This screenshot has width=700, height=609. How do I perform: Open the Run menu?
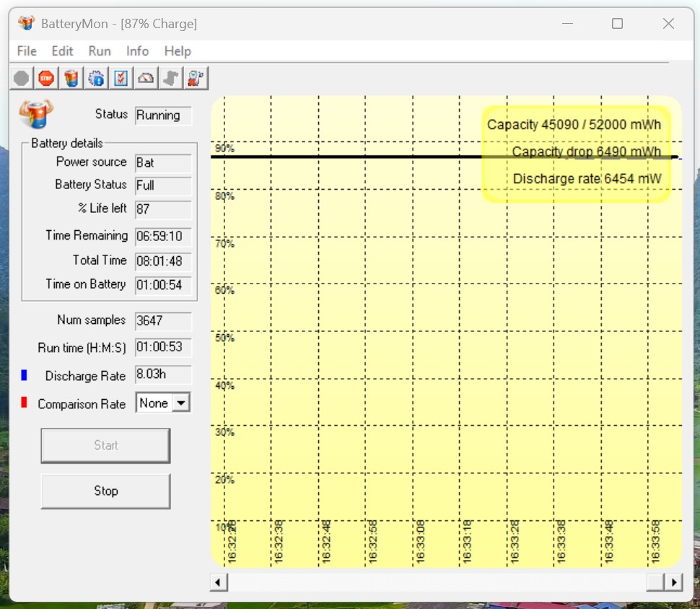pyautogui.click(x=100, y=51)
